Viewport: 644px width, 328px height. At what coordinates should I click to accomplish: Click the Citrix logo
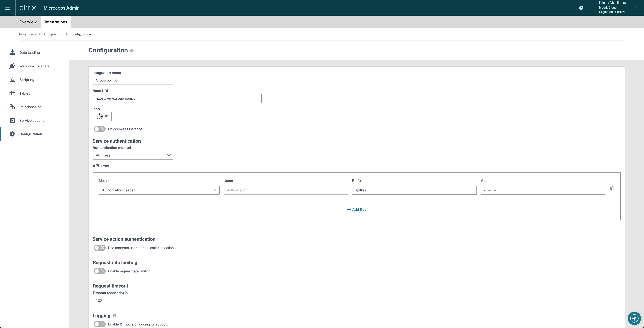click(x=28, y=8)
